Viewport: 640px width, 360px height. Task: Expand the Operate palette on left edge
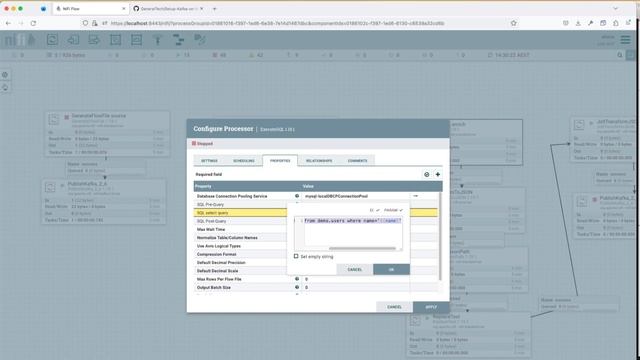[x=5, y=87]
